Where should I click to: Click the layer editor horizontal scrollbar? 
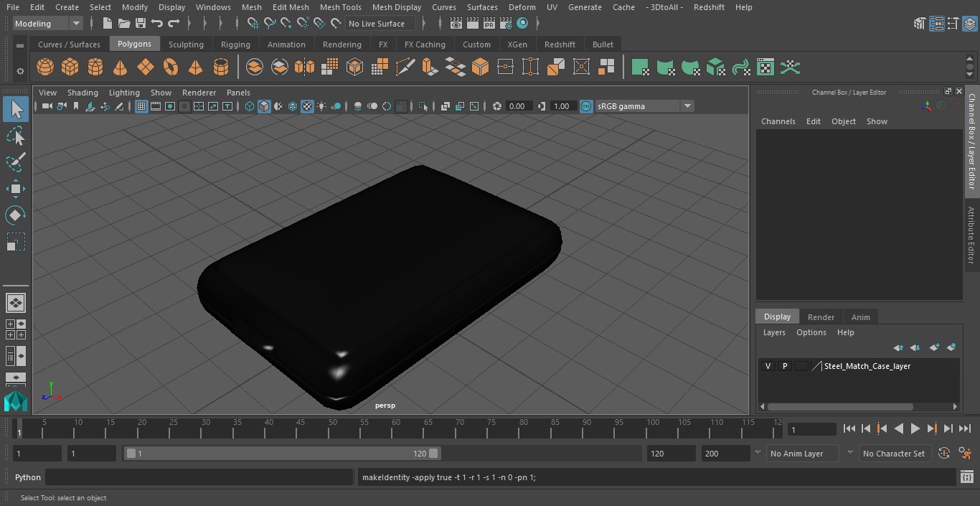[x=839, y=406]
